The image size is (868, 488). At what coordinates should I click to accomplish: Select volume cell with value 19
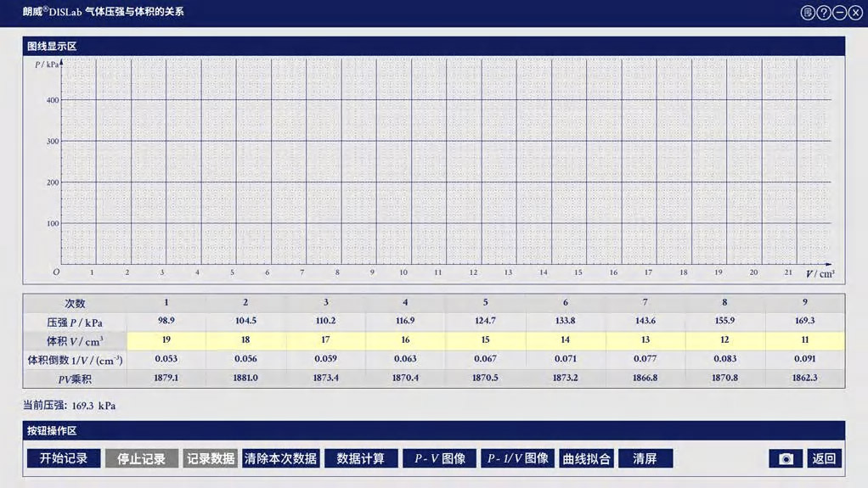pyautogui.click(x=166, y=340)
